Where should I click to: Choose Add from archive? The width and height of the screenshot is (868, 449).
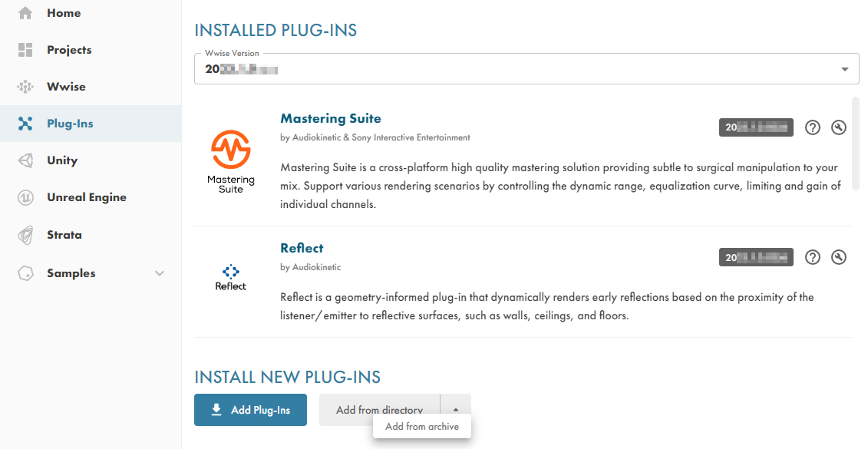(421, 426)
